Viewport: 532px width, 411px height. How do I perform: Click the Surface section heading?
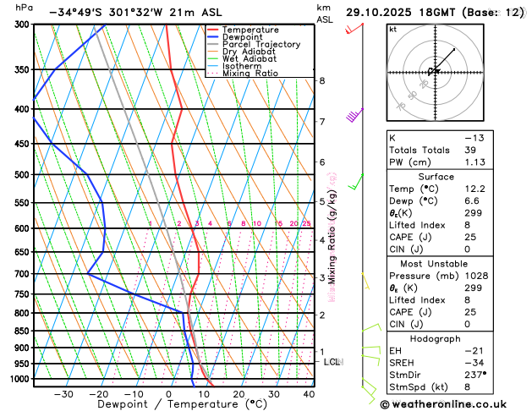(436, 177)
